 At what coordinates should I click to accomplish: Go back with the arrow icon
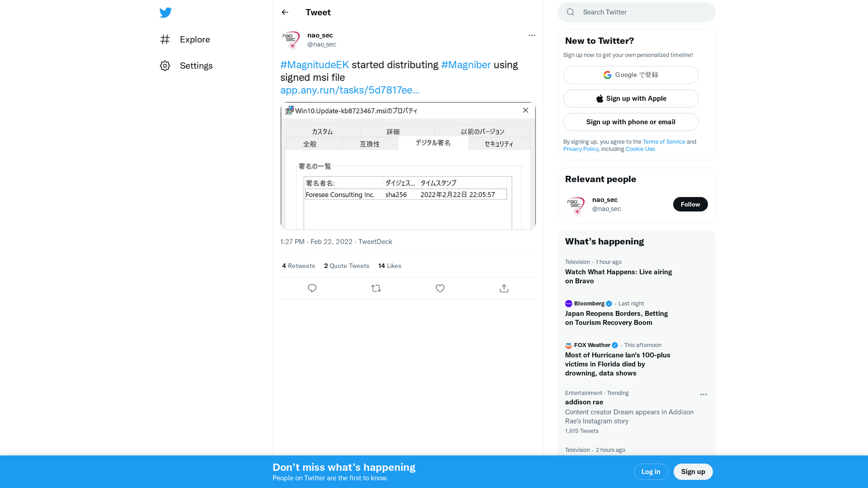(x=285, y=12)
